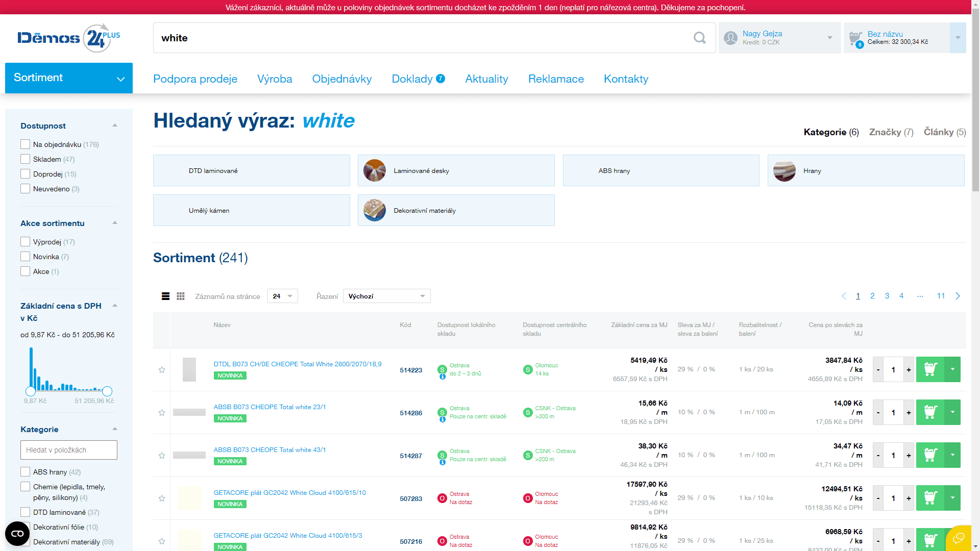Expand the Sortiment dropdown menu
Image resolution: width=980 pixels, height=551 pixels.
(x=69, y=78)
